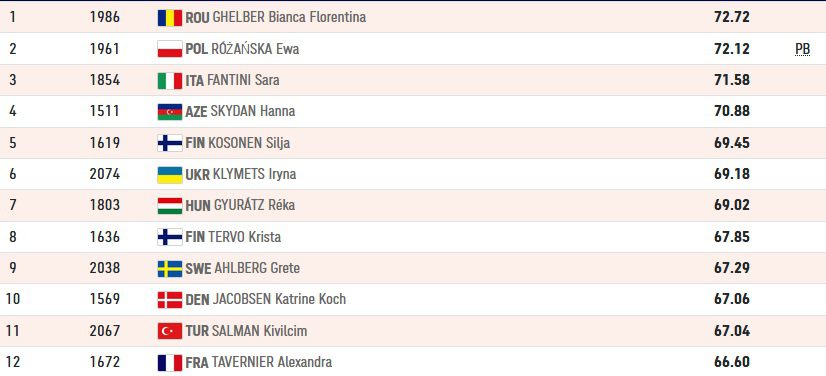The image size is (826, 376).
Task: Click the Italy flag icon
Action: click(170, 80)
